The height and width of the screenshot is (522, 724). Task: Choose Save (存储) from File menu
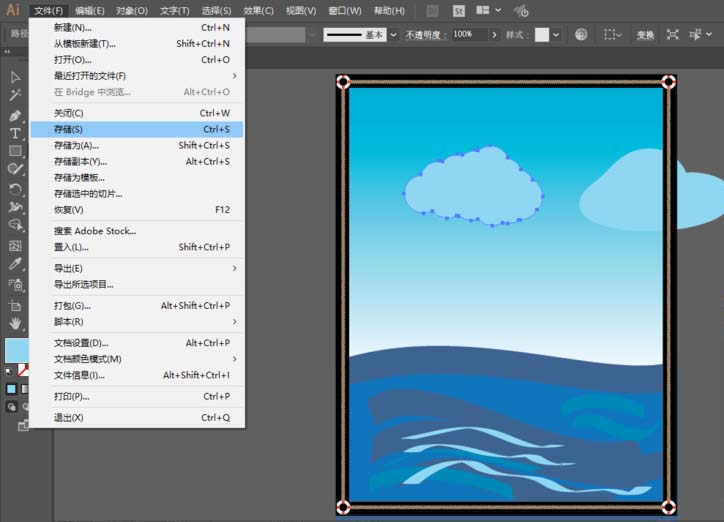(68, 129)
